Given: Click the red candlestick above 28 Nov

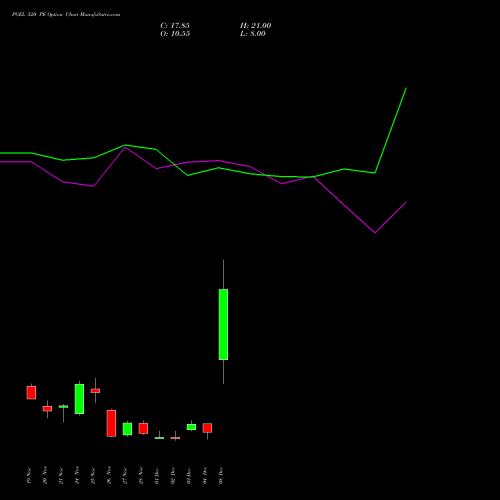Looking at the screenshot, I should [143, 428].
